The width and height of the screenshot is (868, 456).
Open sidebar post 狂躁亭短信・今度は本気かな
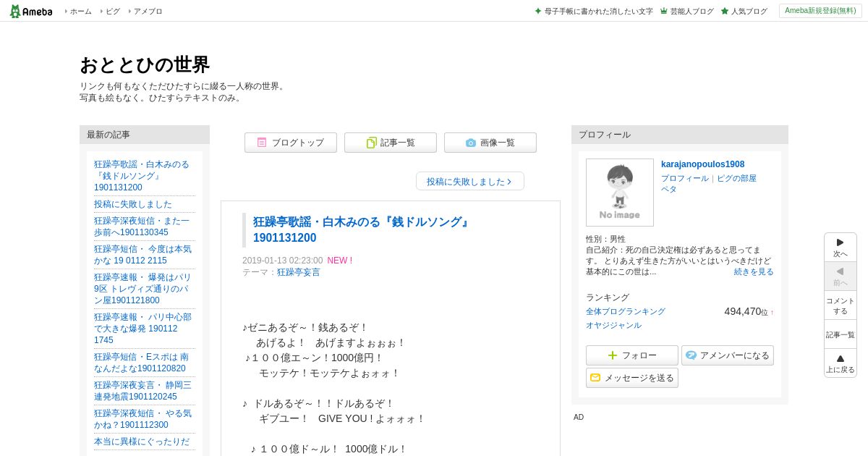point(142,255)
